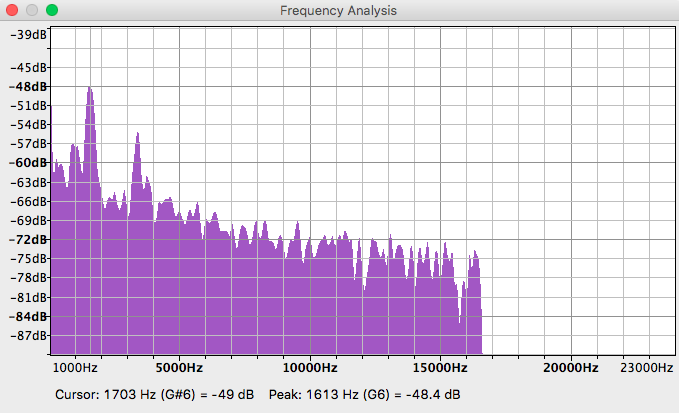Click the -78dB axis label

click(28, 277)
